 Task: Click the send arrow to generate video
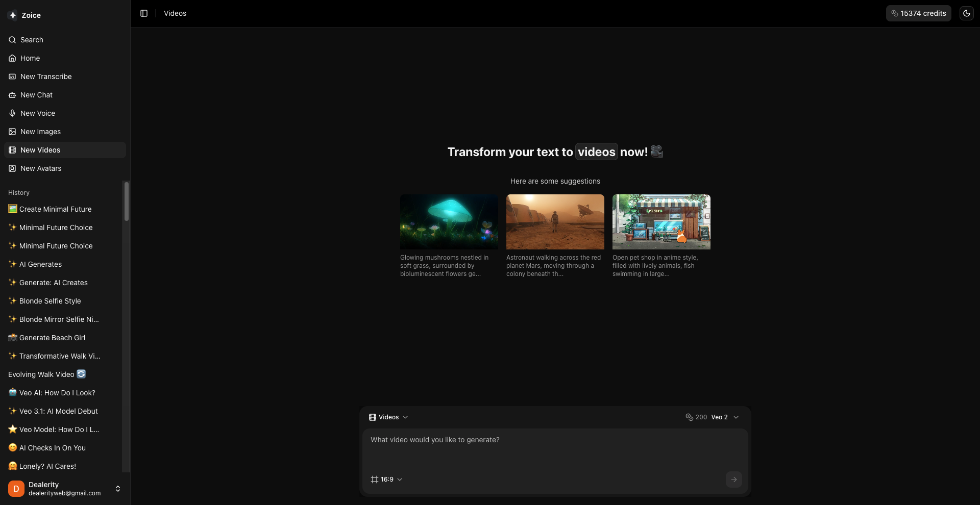pos(733,479)
